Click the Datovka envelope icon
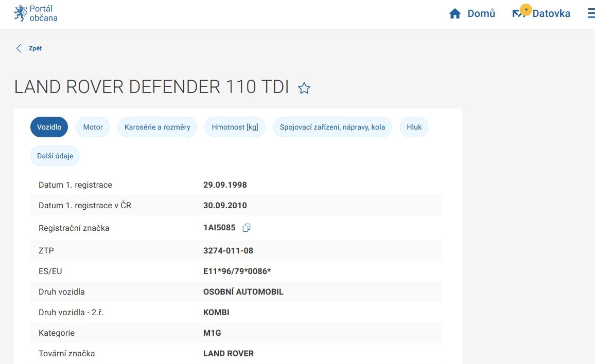The height and width of the screenshot is (364, 595). 517,14
